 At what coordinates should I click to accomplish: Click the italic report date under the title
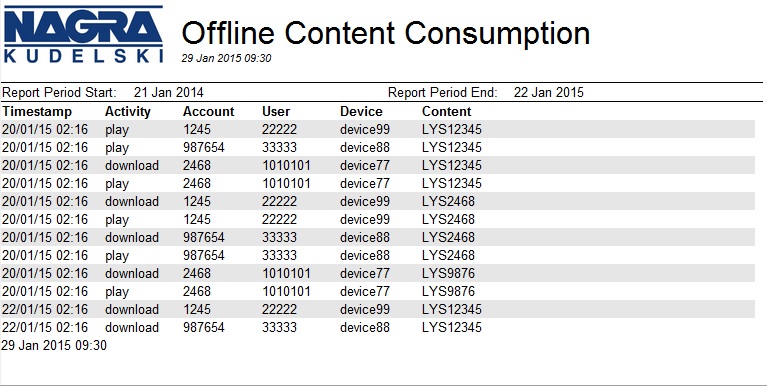click(x=226, y=58)
